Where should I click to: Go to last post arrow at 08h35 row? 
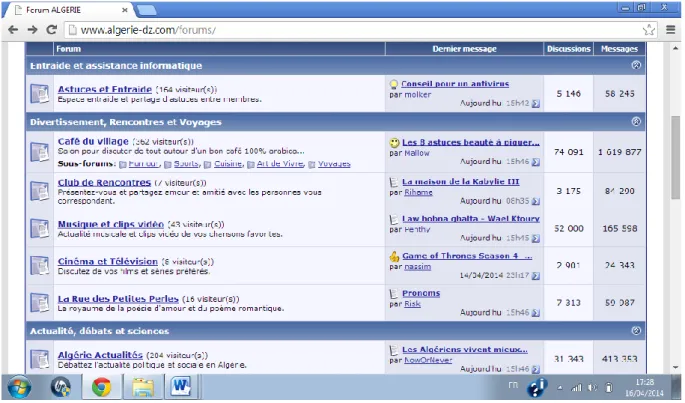click(x=536, y=201)
